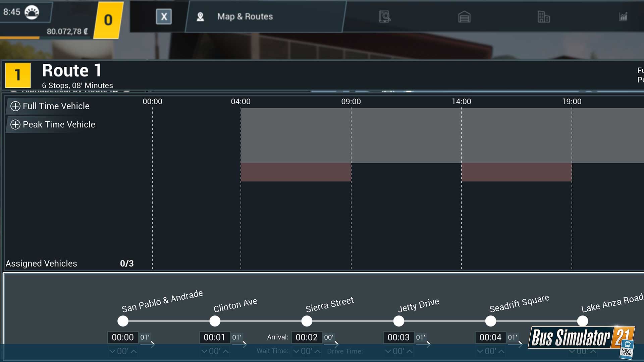Decrease wait time at San Pablo & Andrade
Image resolution: width=644 pixels, height=362 pixels.
click(112, 351)
